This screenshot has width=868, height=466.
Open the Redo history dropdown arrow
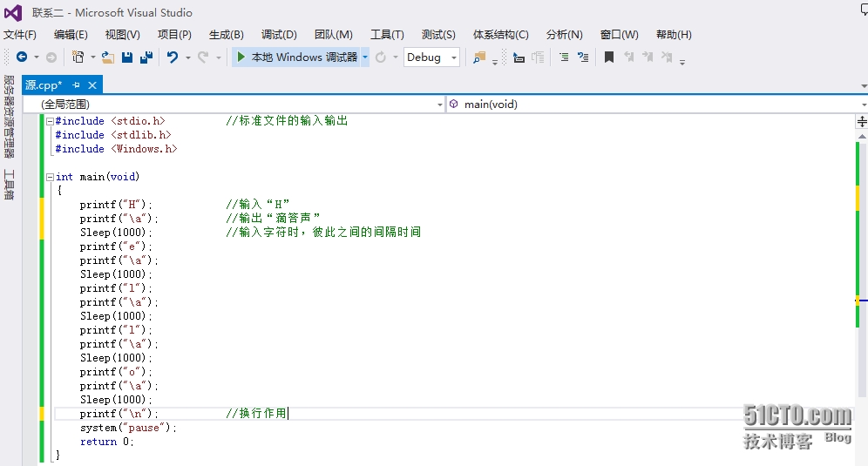[219, 57]
